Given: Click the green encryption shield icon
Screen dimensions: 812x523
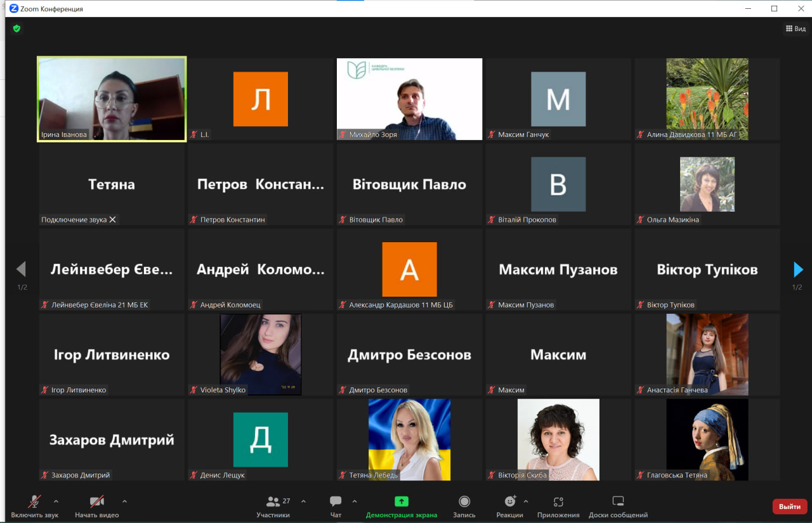Looking at the screenshot, I should [16, 29].
